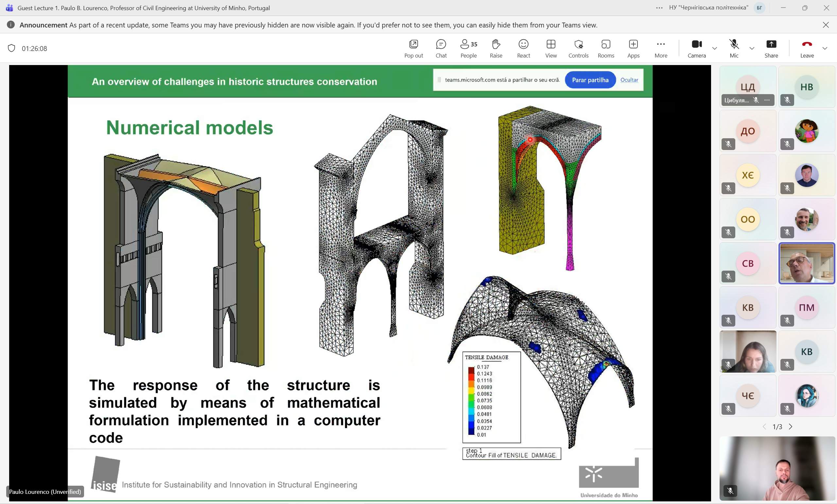
Task: Click the Parar partilha button
Action: (590, 80)
